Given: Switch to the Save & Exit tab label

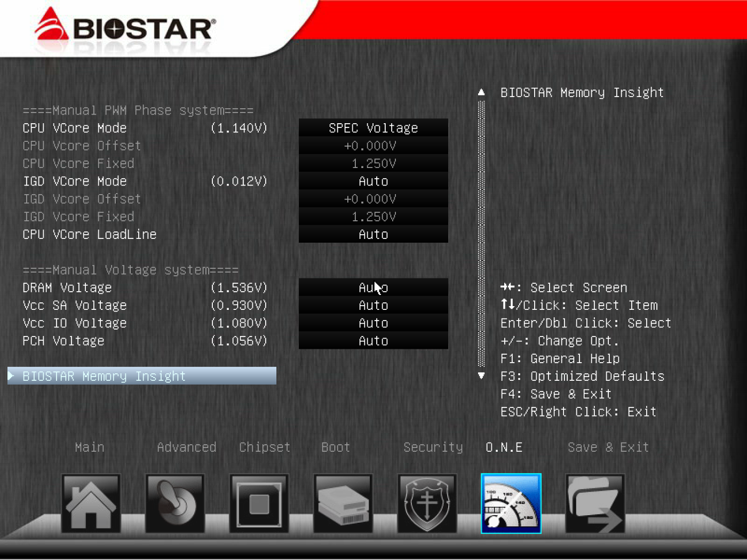Looking at the screenshot, I should pyautogui.click(x=608, y=447).
